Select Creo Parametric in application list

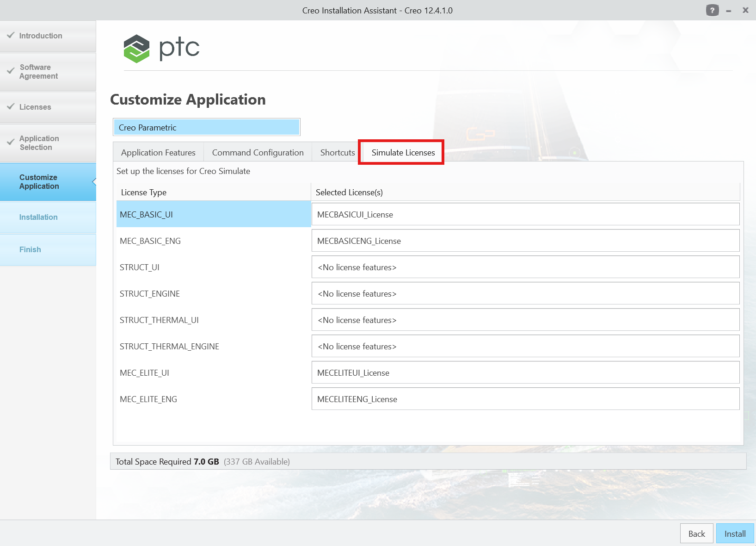point(207,127)
